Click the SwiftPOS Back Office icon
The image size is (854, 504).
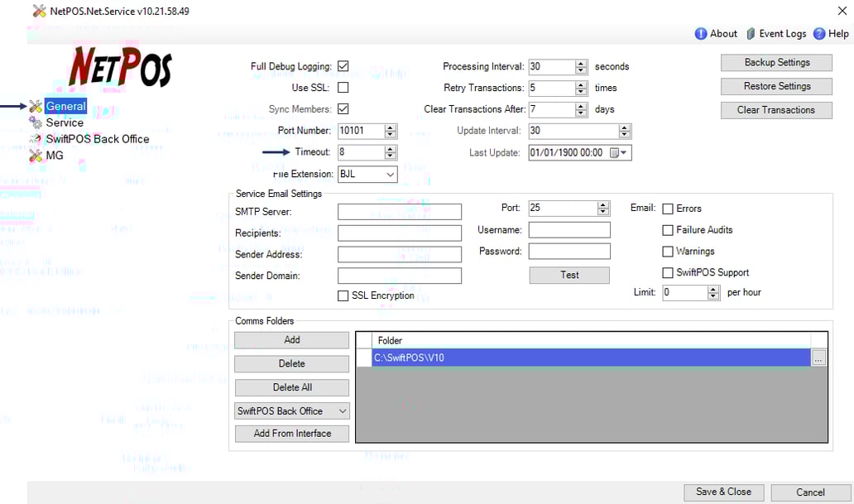[x=36, y=139]
